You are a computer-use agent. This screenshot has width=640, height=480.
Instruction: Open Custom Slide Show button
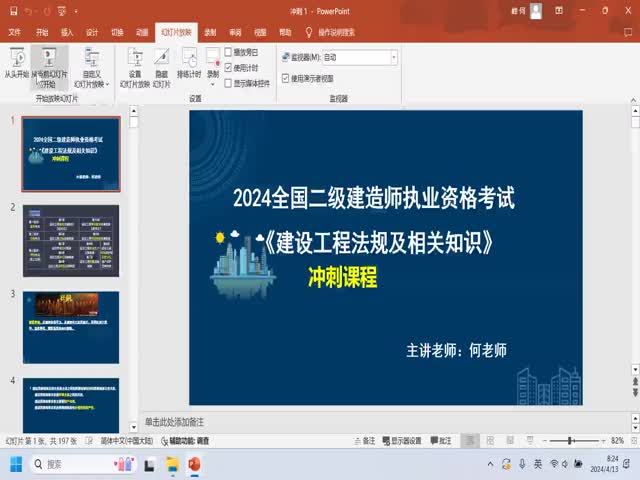pyautogui.click(x=92, y=68)
